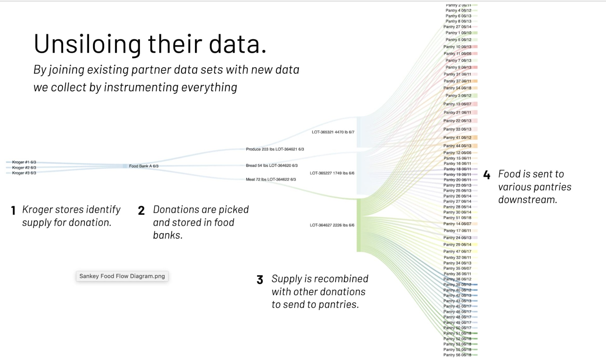Image resolution: width=606 pixels, height=364 pixels.
Task: Click the LOT-364627 2226 lbs 6/6 label
Action: pos(332,225)
